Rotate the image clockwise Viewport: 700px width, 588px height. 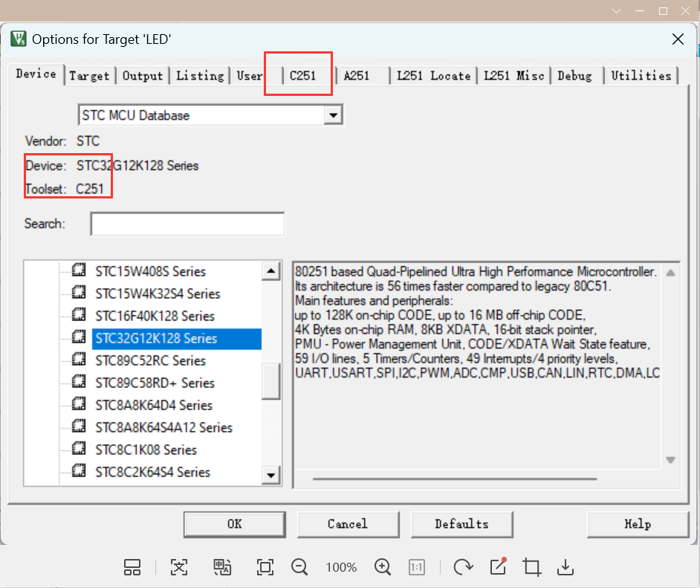pos(463,567)
